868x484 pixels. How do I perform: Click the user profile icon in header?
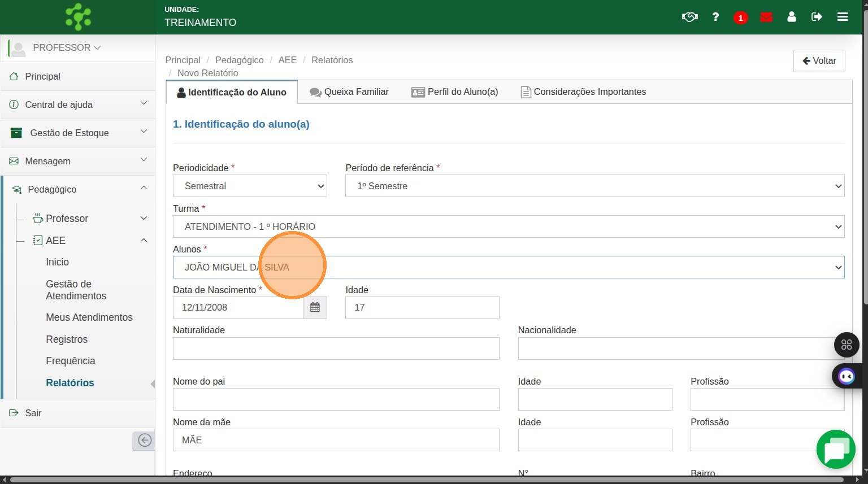coord(792,17)
